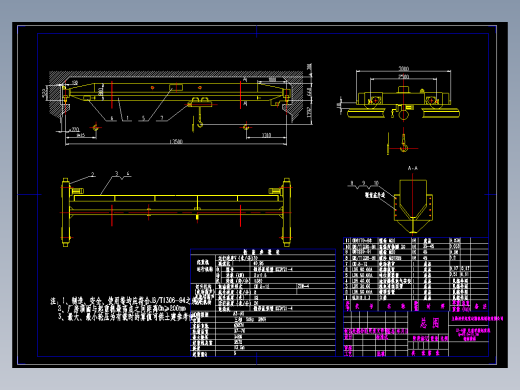This screenshot has height=390, width=520.
Task: Click the '2500' wheelbase dimension text
Action: click(x=403, y=77)
